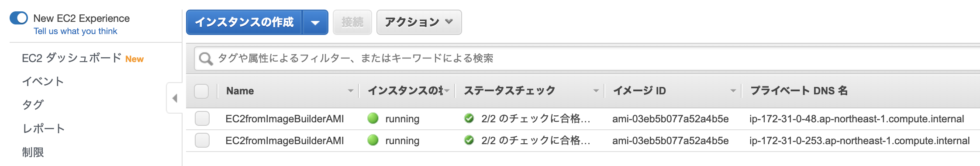
Task: Open Name column sort dropdown arrow
Action: click(x=350, y=91)
